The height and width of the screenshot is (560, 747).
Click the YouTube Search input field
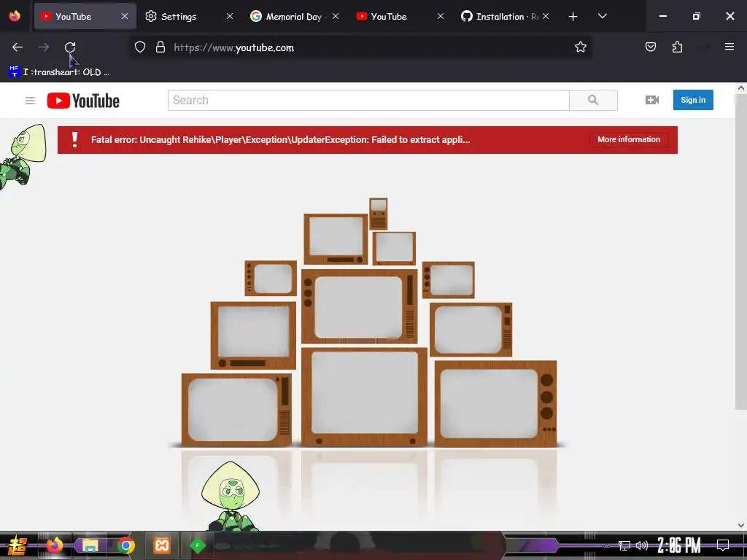(368, 100)
